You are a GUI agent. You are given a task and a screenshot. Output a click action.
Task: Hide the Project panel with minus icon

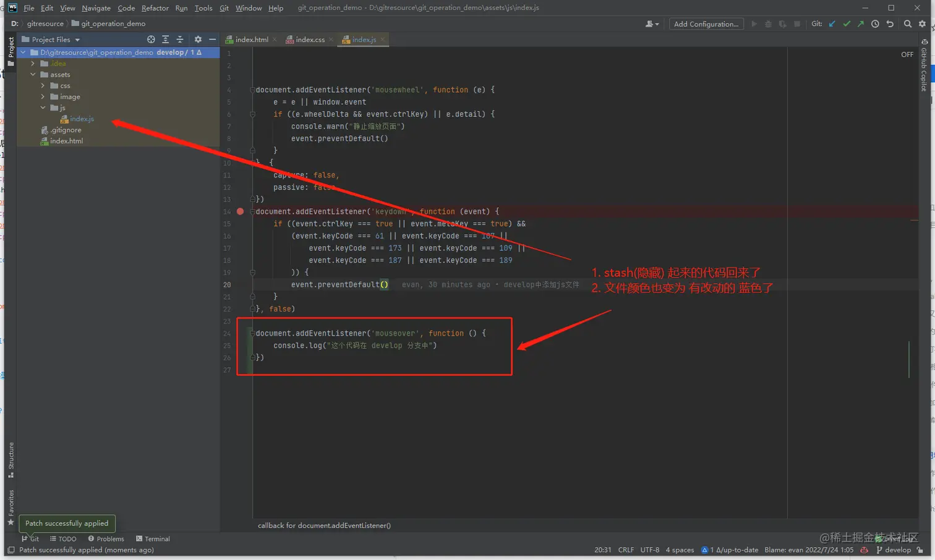click(x=212, y=40)
